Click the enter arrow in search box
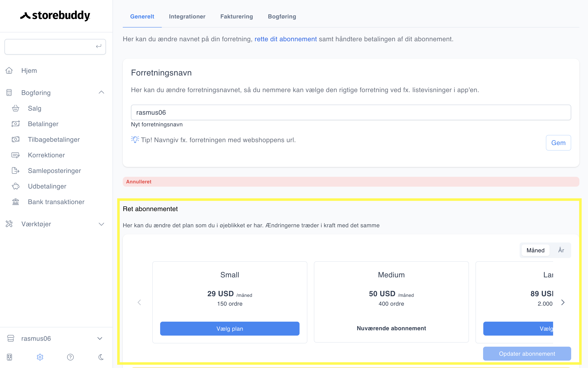Screen dimensions: 588x368 pyautogui.click(x=98, y=46)
